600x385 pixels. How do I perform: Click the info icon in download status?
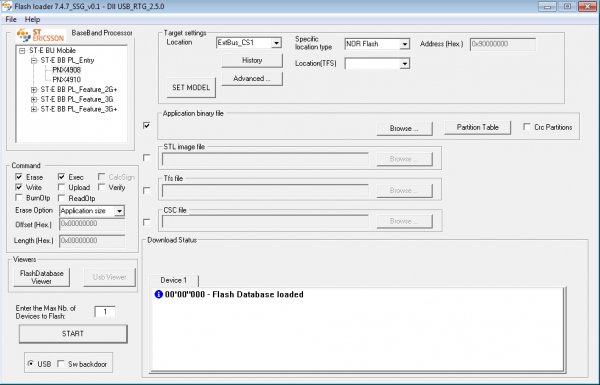(x=158, y=294)
